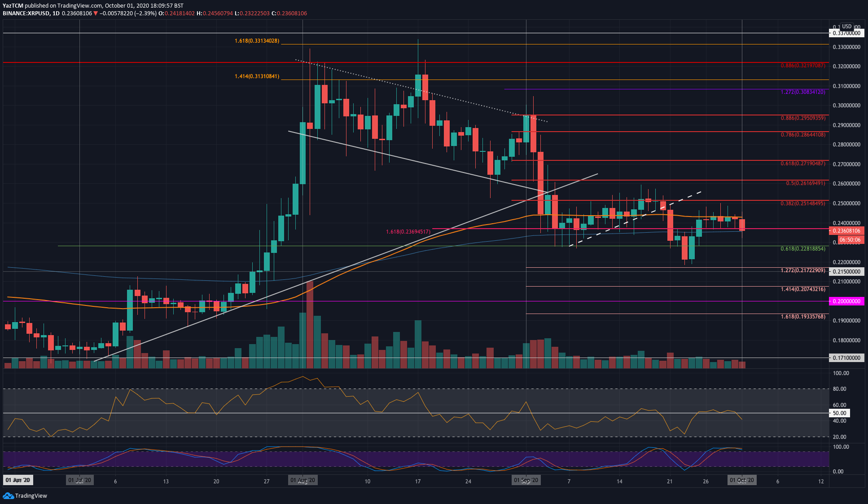
Task: Click the 0.00 stochastic axis label
Action: [838, 472]
